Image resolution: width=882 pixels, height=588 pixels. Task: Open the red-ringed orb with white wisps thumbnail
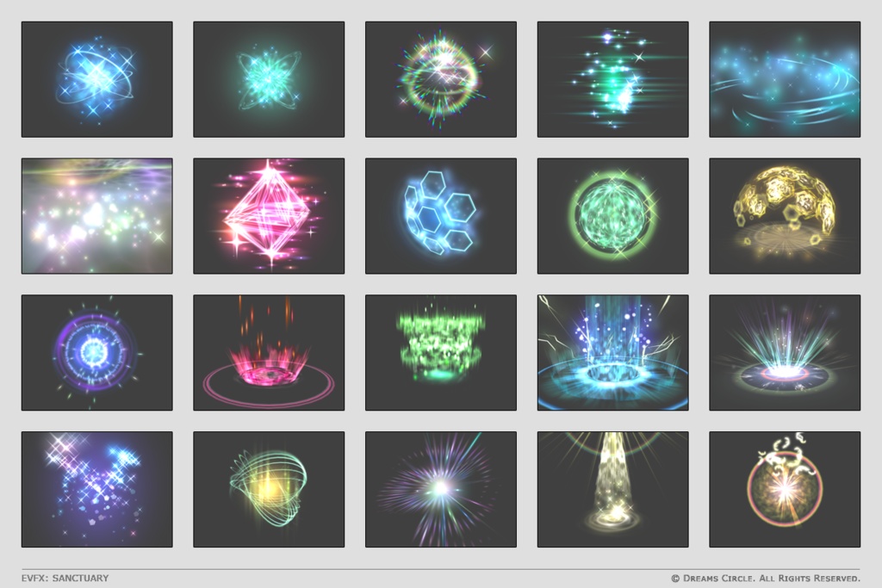pos(785,489)
